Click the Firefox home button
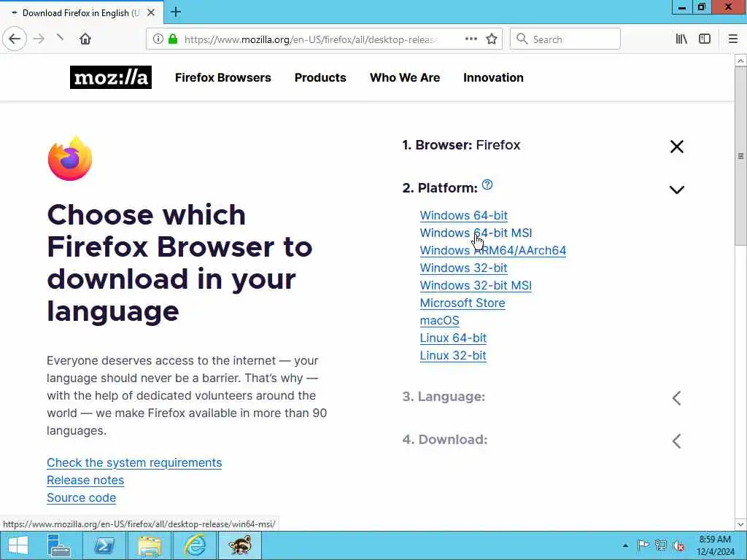Viewport: 747px width, 560px height. (x=85, y=39)
